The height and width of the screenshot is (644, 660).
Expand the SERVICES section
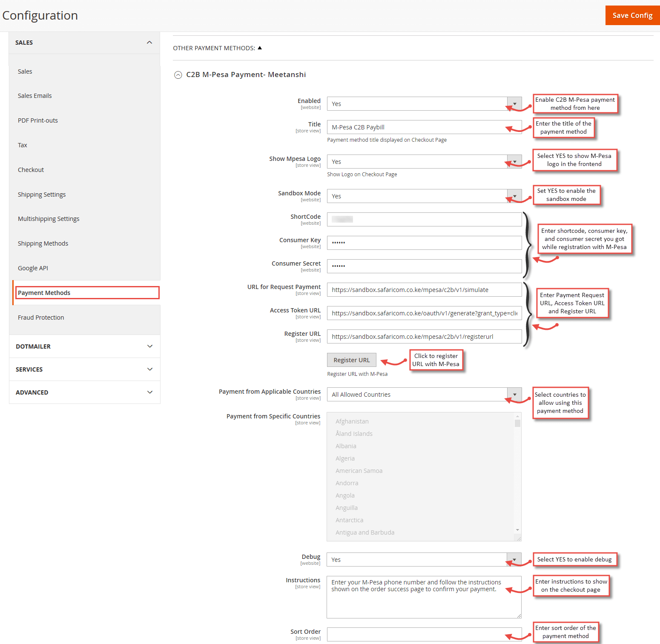pyautogui.click(x=84, y=369)
